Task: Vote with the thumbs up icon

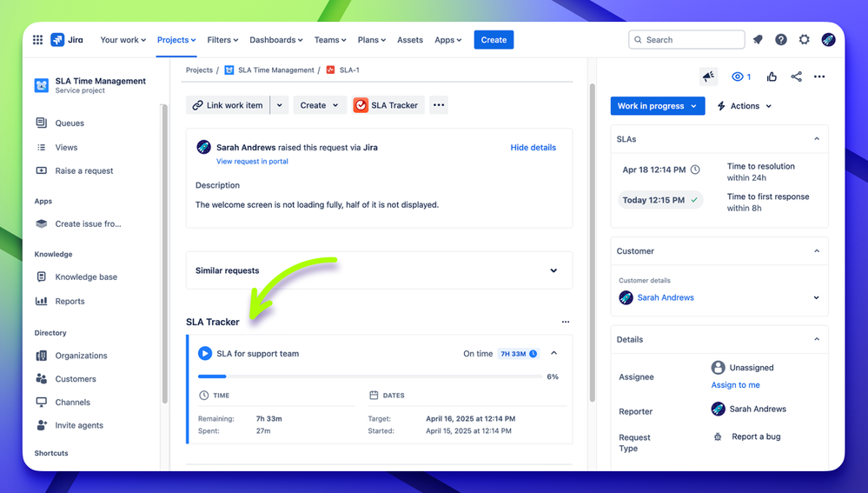Action: coord(772,77)
